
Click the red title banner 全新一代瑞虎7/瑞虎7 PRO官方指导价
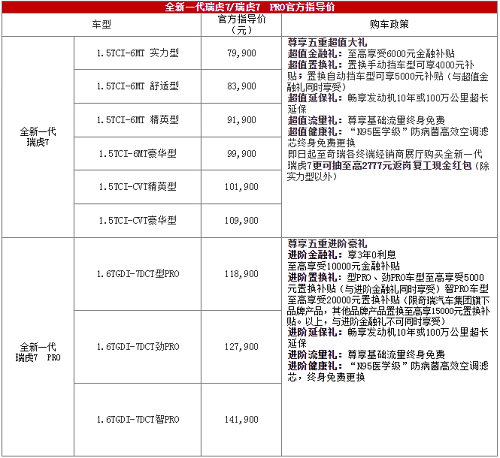click(x=249, y=7)
